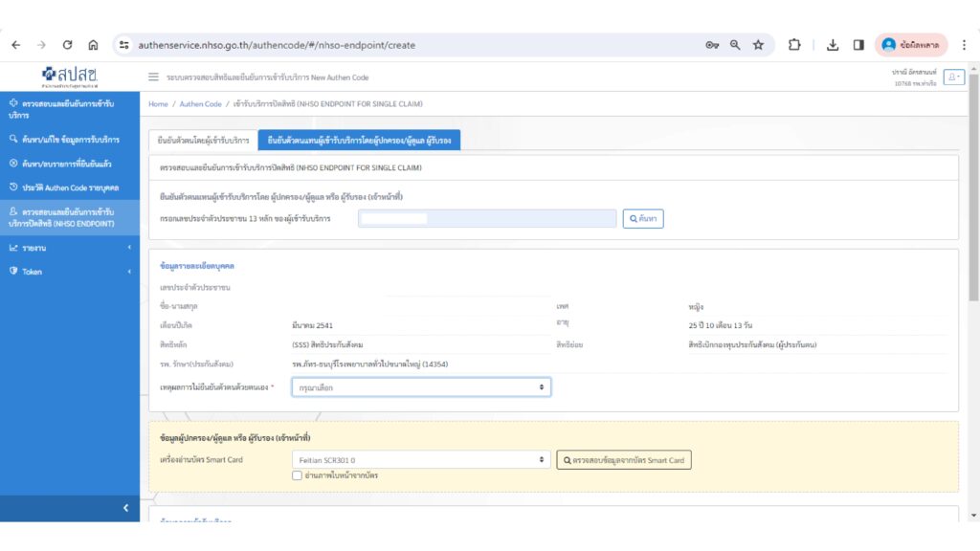
Task: Collapse sidebar with bottom chevron arrow
Action: point(125,508)
